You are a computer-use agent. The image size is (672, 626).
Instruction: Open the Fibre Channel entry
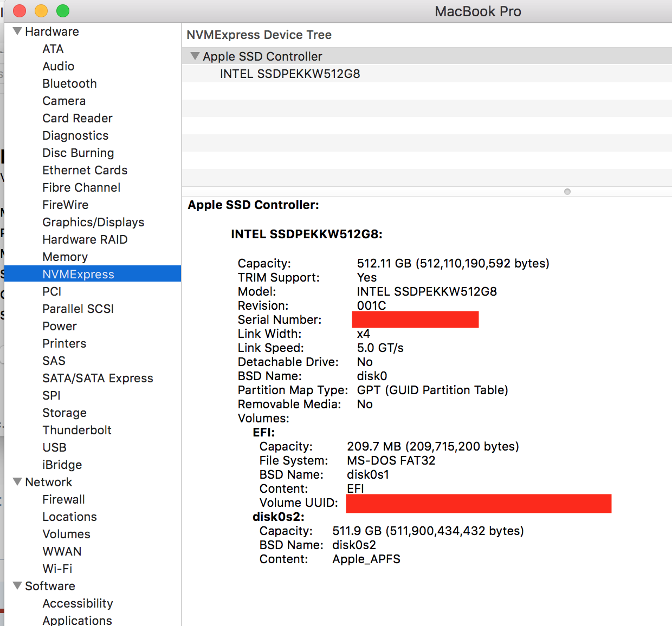click(81, 187)
